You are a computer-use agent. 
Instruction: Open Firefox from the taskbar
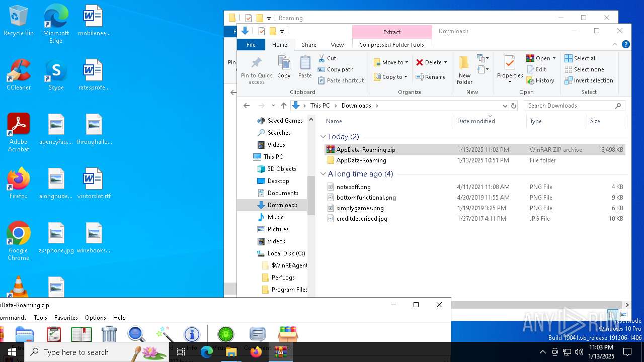point(256,352)
